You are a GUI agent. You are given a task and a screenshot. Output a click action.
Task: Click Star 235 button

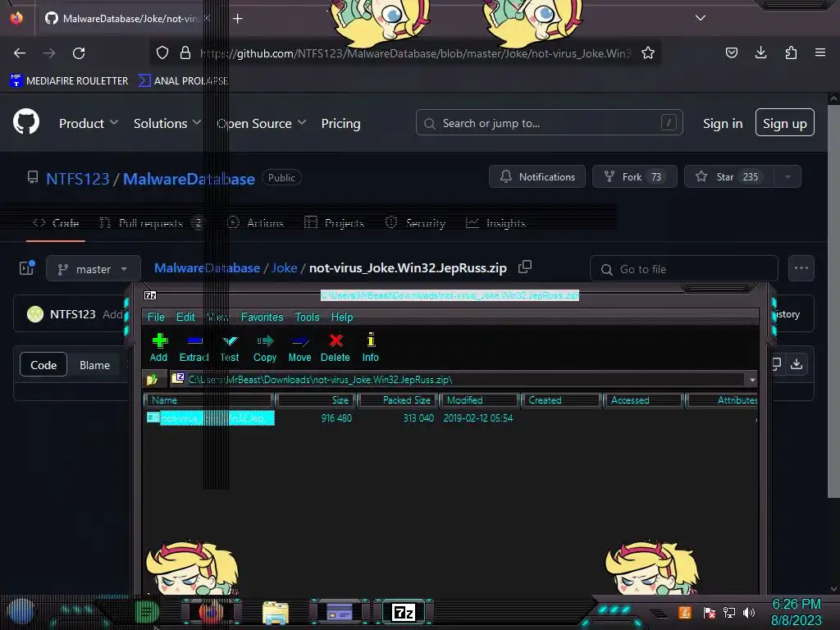[x=729, y=177]
